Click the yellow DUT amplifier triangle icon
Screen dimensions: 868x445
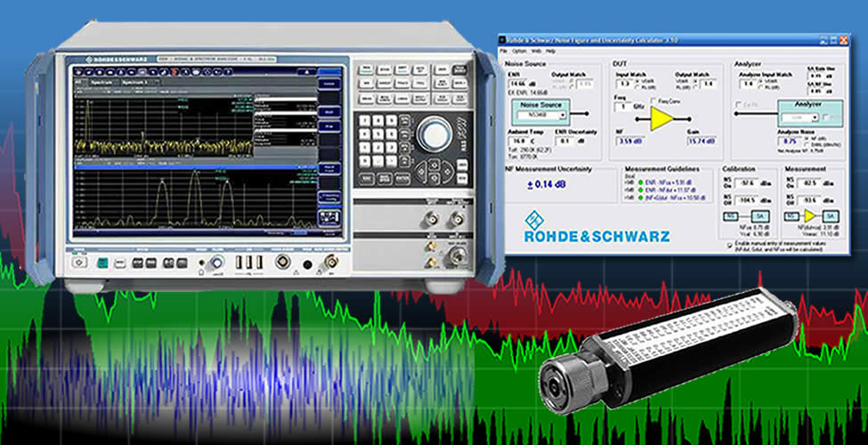point(661,118)
